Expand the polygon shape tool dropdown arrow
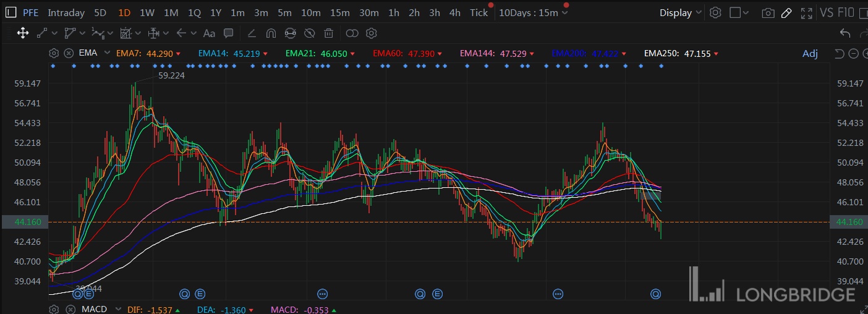The height and width of the screenshot is (314, 868). click(x=83, y=33)
